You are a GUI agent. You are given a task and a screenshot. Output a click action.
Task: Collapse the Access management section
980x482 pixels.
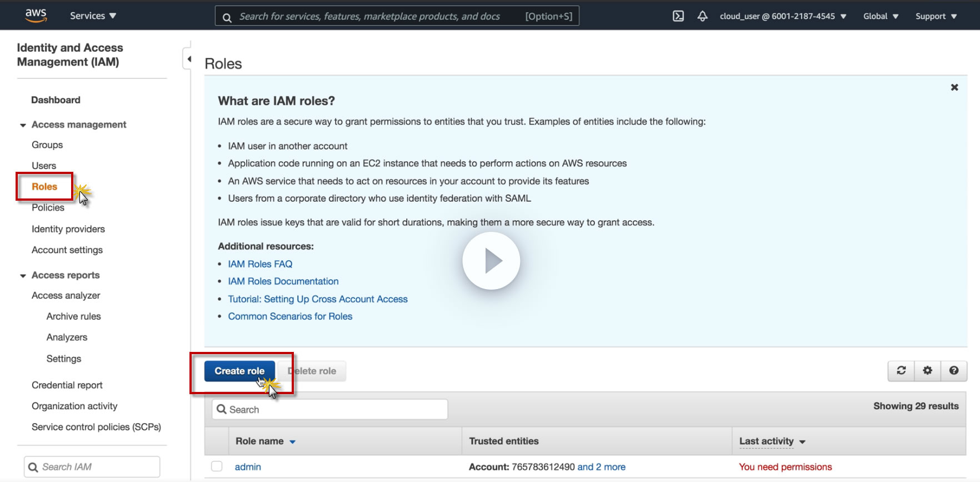pos(23,125)
